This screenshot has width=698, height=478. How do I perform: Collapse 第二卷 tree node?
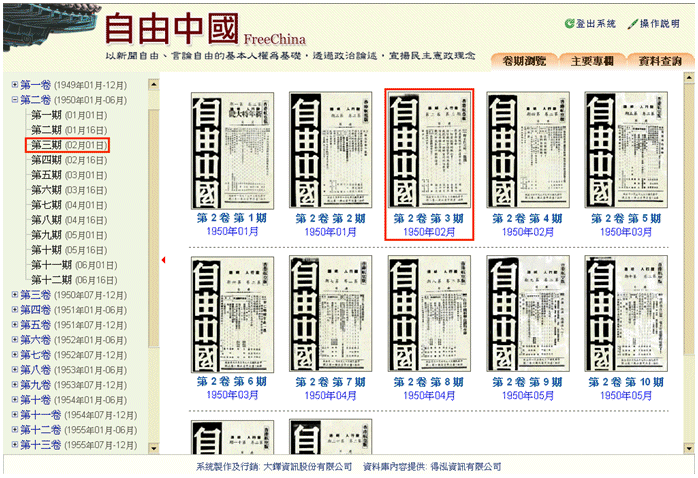pos(14,100)
